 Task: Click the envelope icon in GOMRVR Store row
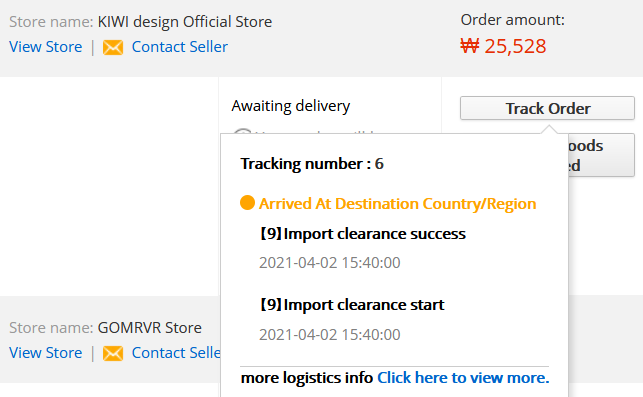(113, 354)
